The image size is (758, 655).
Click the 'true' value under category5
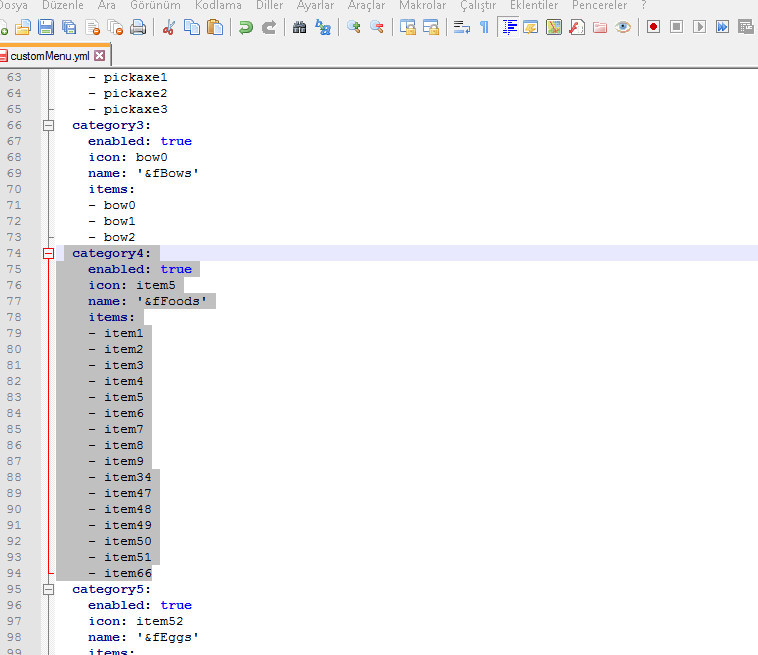point(176,605)
